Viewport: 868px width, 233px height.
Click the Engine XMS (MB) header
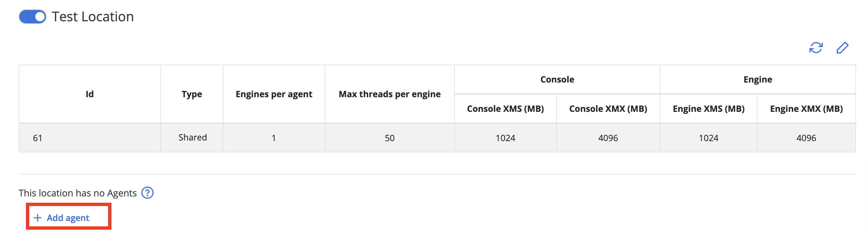pyautogui.click(x=708, y=109)
